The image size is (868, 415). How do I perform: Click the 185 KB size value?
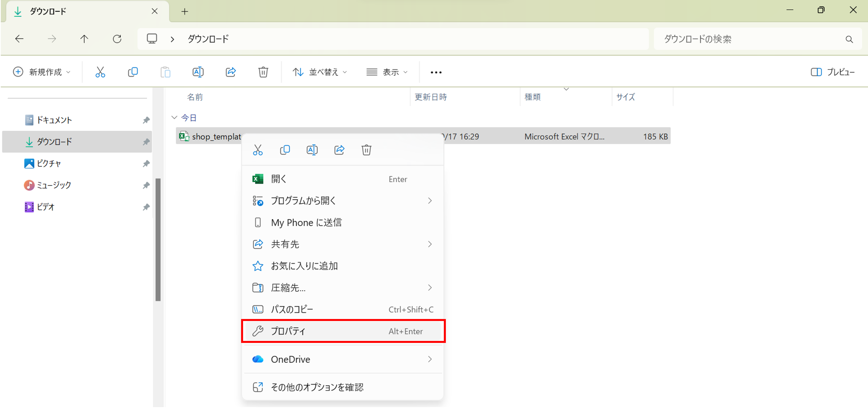pos(655,137)
